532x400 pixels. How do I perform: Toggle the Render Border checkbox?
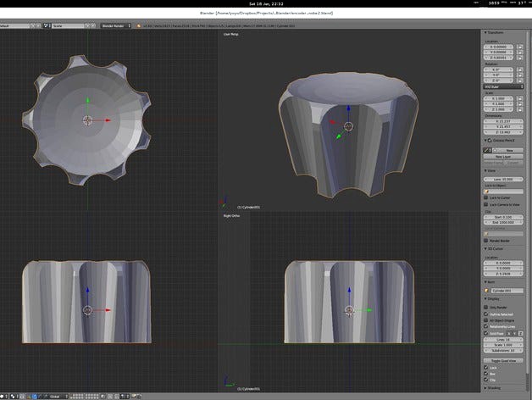pyautogui.click(x=487, y=240)
